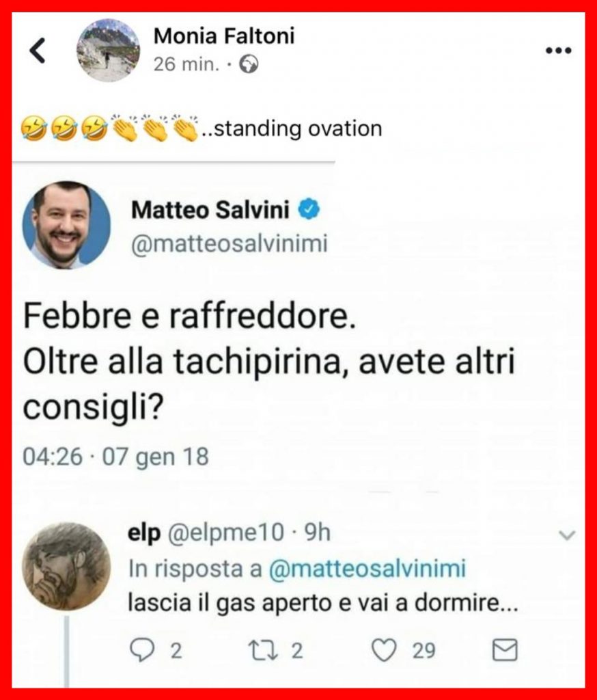
Task: Go back using the left arrow
Action: click(38, 51)
